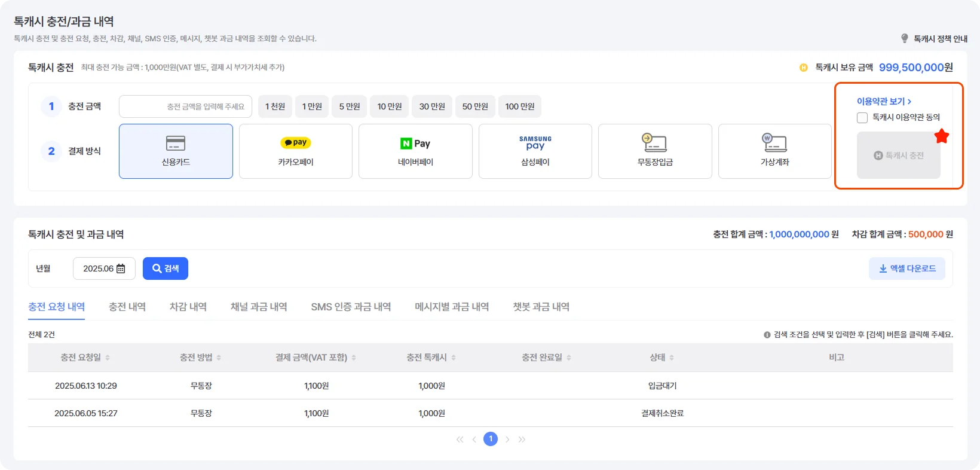The height and width of the screenshot is (470, 980).
Task: Click the 입금대기 status cell
Action: 663,386
